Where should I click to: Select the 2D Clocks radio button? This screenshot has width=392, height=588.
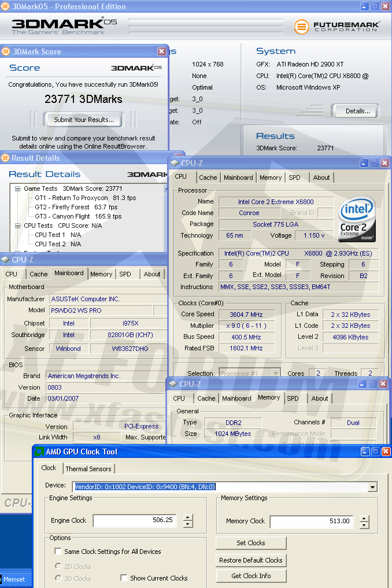pos(58,566)
